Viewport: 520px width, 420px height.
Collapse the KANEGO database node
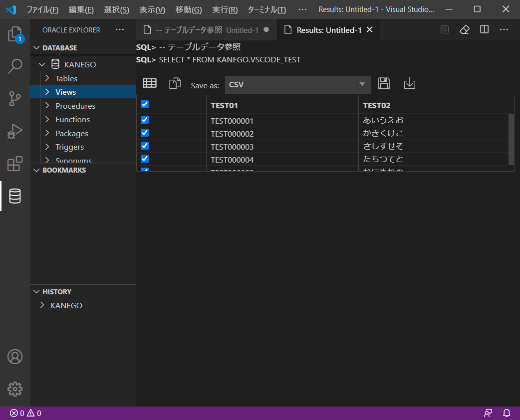point(42,64)
